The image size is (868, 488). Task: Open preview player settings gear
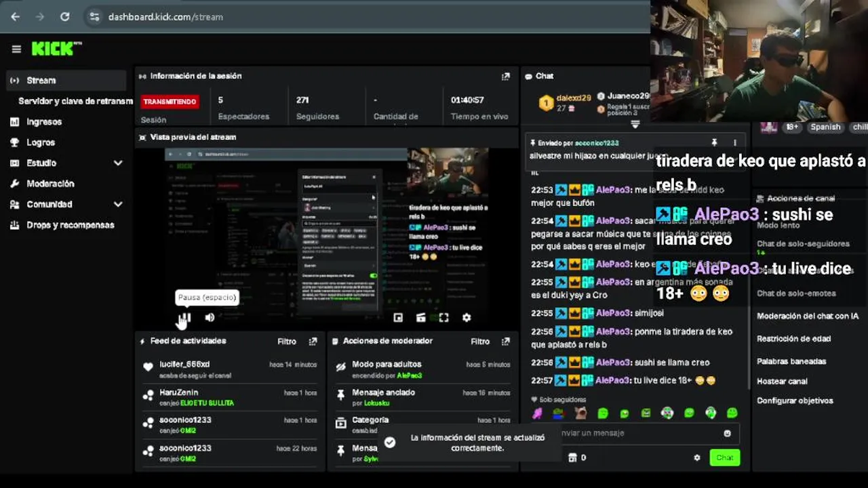coord(467,317)
